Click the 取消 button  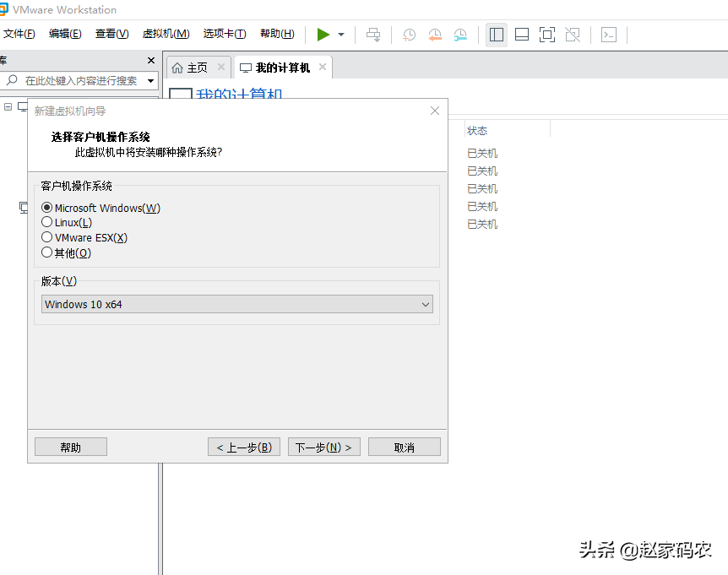coord(405,447)
